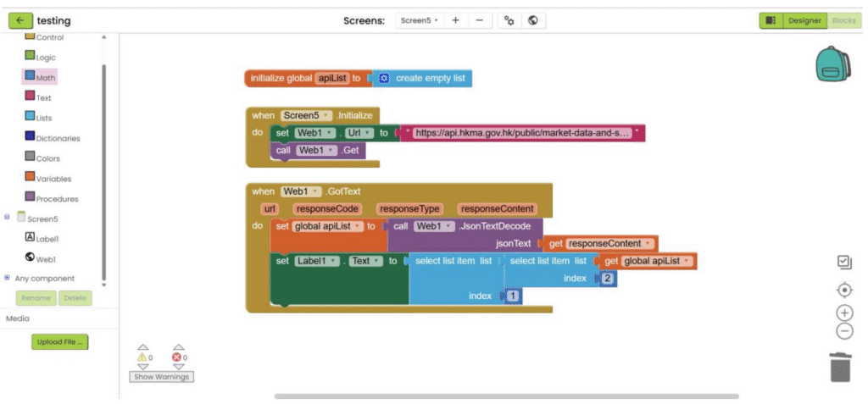Select the Colors block category
868x404 pixels.
click(47, 158)
